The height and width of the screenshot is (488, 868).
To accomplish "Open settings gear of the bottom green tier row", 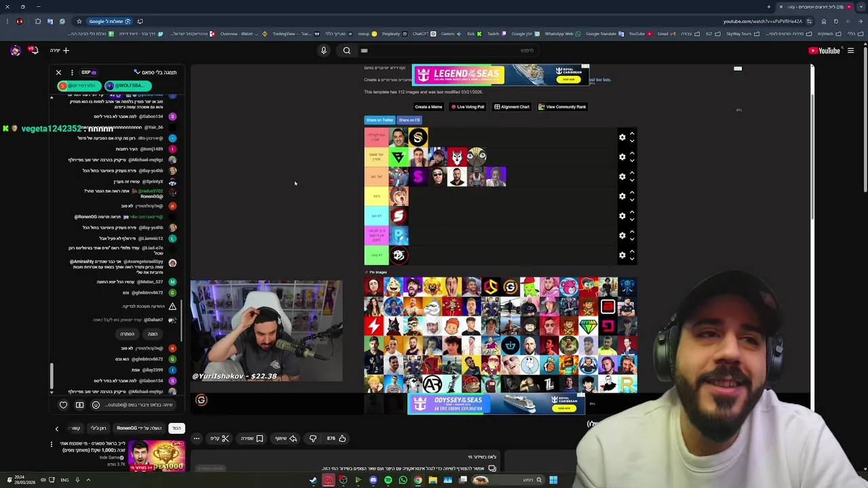I will tap(622, 255).
